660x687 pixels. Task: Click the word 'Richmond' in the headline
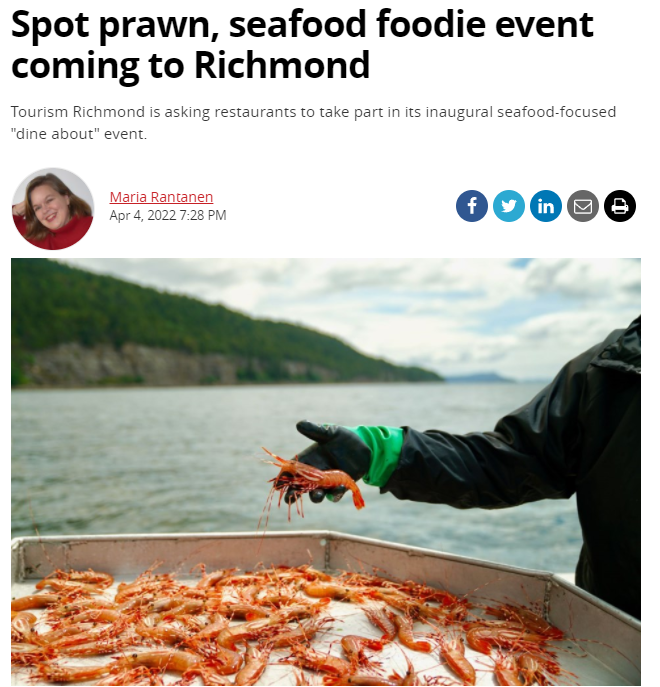282,65
